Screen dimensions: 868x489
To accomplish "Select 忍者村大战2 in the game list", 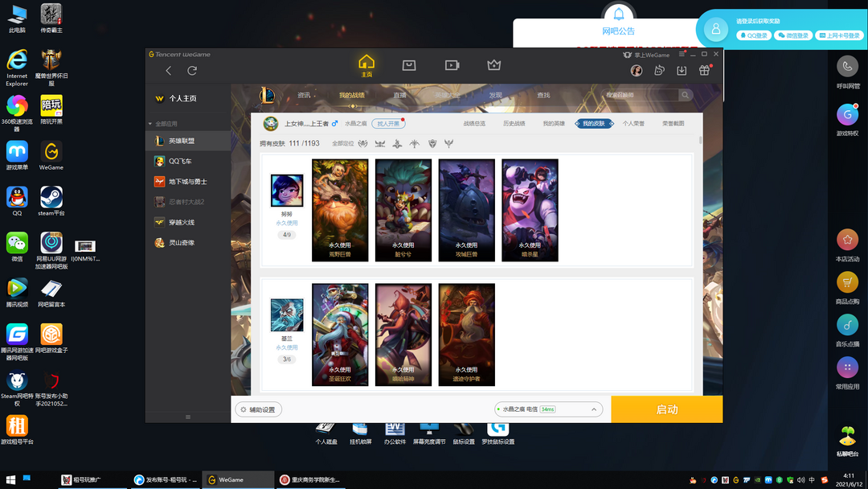I will (188, 202).
